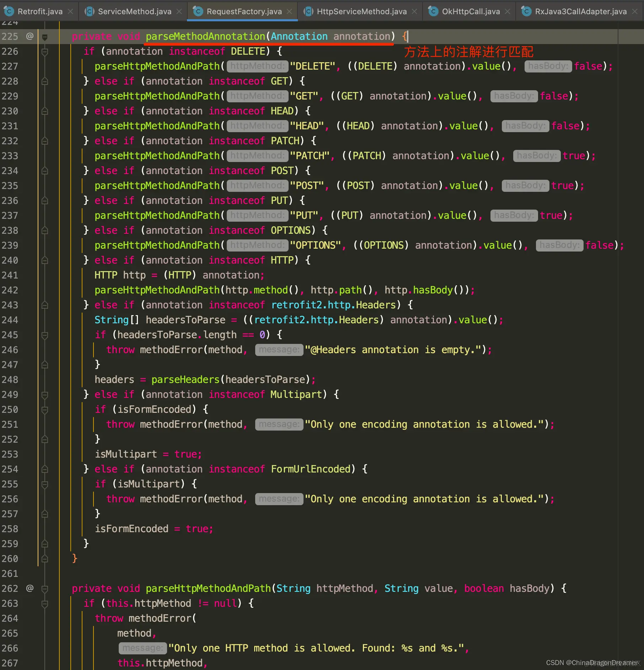Viewport: 644px width, 670px height.
Task: Click the parseHeaders call on line 248
Action: (x=186, y=379)
